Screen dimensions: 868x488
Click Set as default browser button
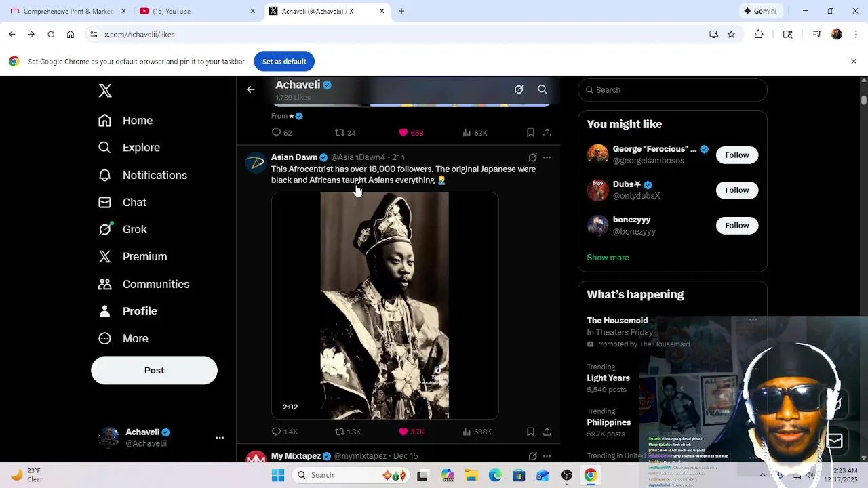pos(284,62)
